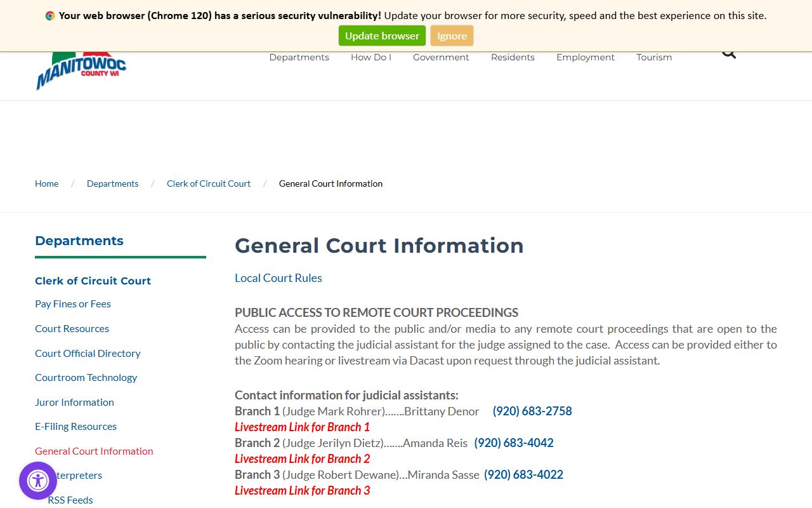Select General Court Information in sidebar
The image size is (812, 508).
pos(94,451)
